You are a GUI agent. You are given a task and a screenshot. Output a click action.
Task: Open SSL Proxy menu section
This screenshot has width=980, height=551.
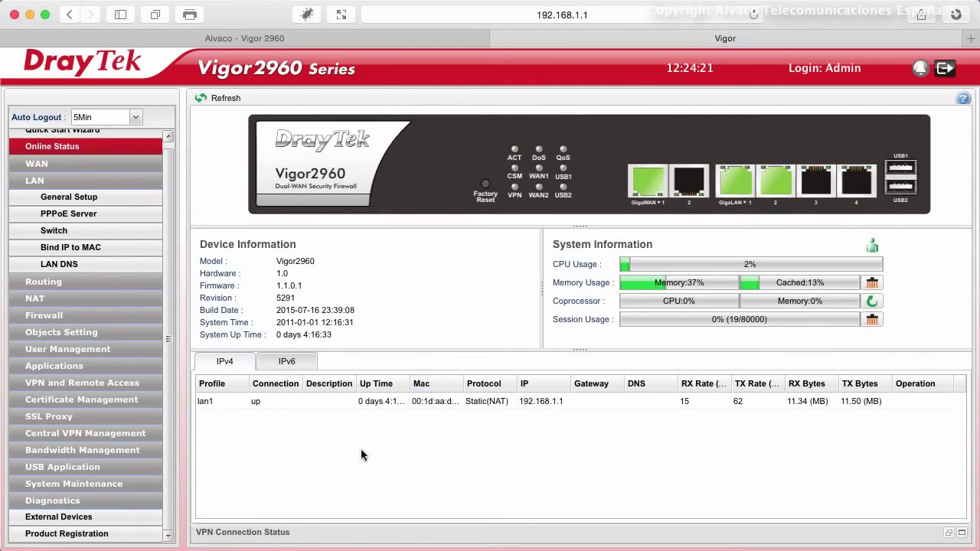86,416
